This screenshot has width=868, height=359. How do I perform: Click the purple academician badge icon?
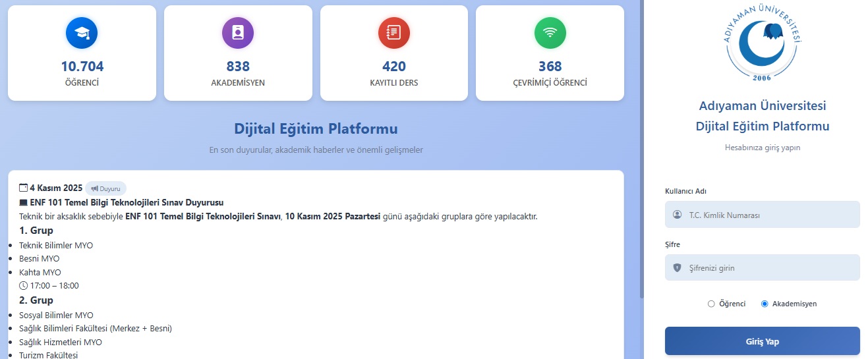coord(238,32)
